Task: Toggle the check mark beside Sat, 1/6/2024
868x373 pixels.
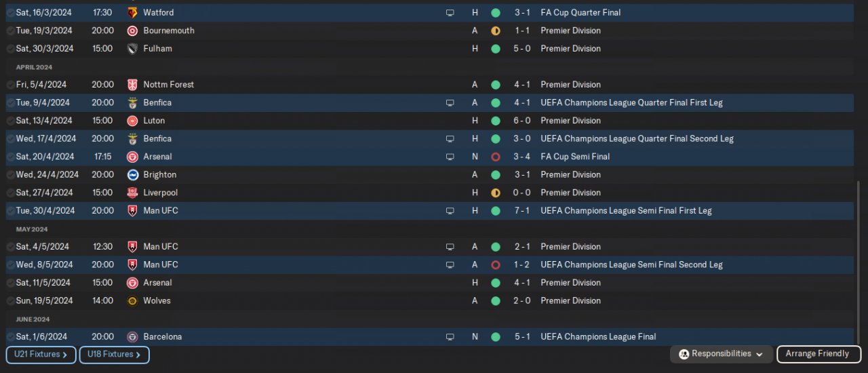Action: click(x=10, y=336)
